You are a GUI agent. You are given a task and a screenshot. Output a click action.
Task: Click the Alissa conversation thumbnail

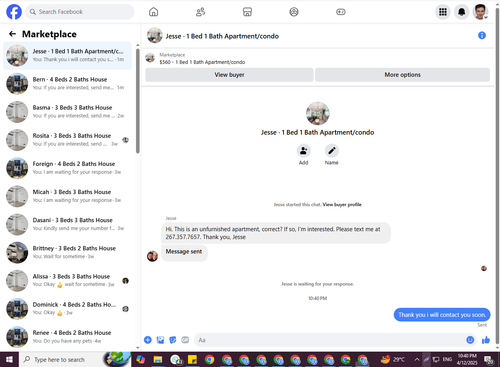[x=17, y=281]
